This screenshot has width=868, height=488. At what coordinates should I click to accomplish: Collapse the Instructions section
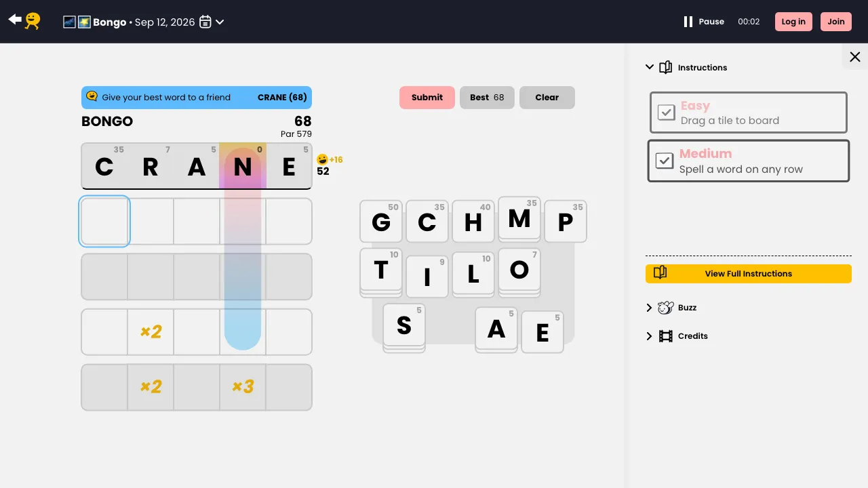[x=650, y=67]
